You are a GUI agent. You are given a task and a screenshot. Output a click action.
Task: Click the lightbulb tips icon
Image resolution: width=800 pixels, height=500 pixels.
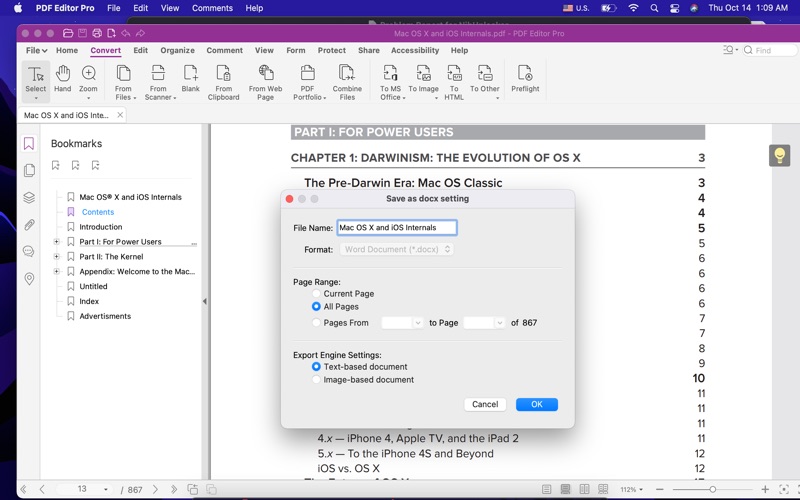click(x=779, y=155)
